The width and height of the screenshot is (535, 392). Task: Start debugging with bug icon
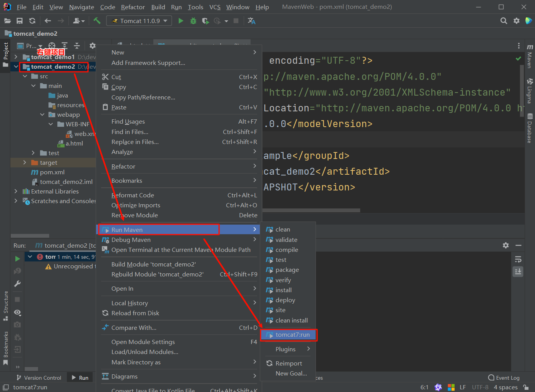193,21
